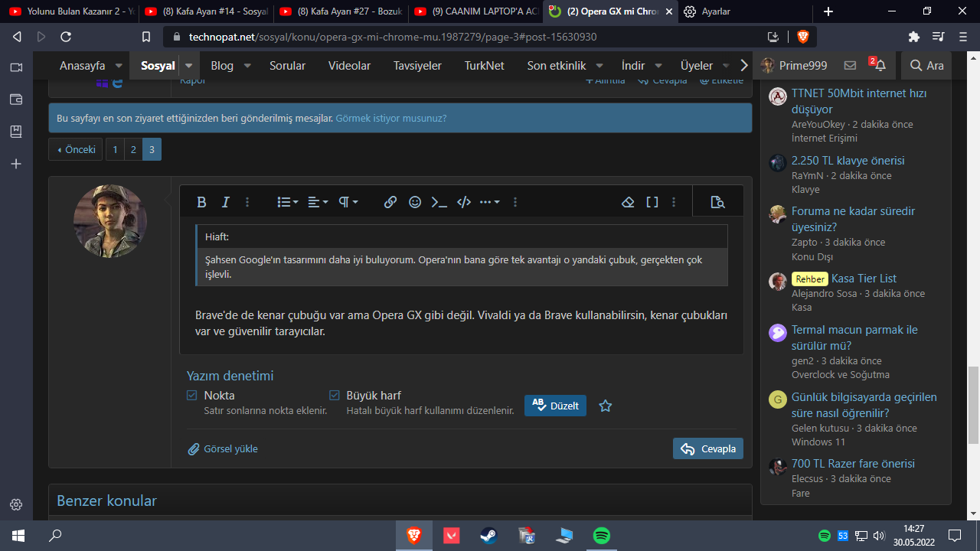The height and width of the screenshot is (551, 980).
Task: Open the Tavsiyeler navigation item
Action: (417, 66)
